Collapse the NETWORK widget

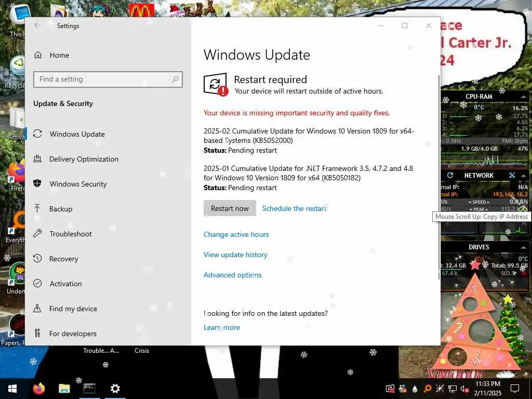(524, 176)
